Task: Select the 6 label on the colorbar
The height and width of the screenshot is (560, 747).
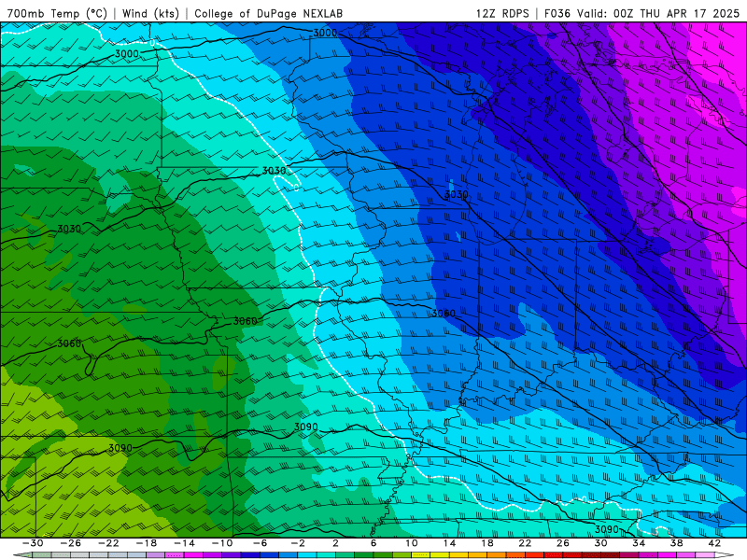Action: click(x=373, y=543)
